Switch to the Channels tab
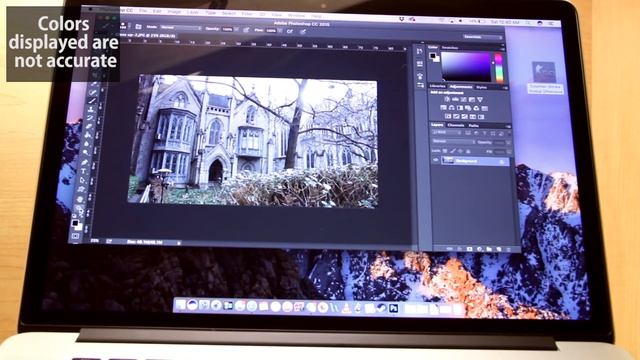 pos(456,125)
